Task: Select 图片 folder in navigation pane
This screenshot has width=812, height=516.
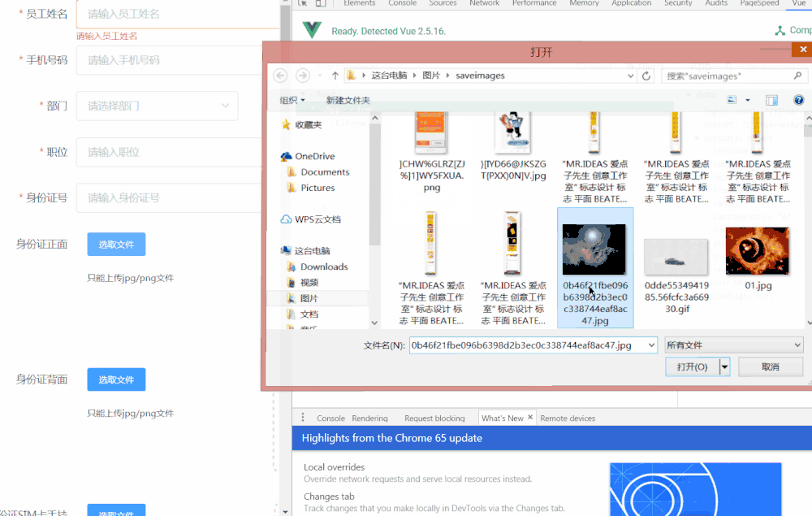Action: coord(303,298)
